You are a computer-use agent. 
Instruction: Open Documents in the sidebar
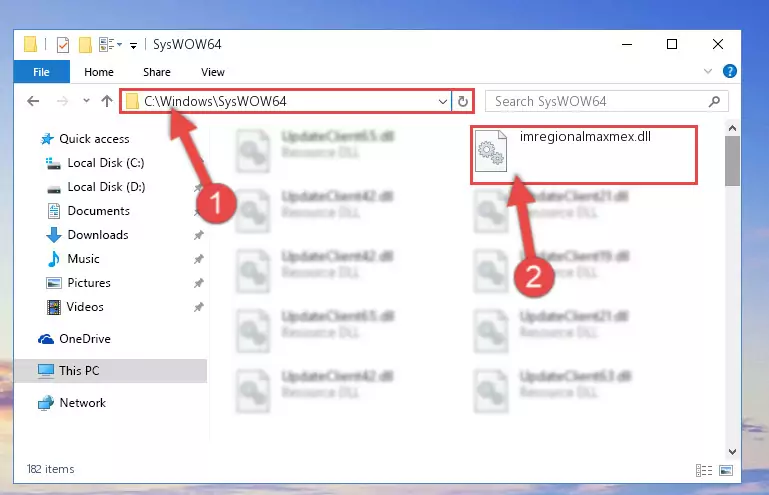99,211
